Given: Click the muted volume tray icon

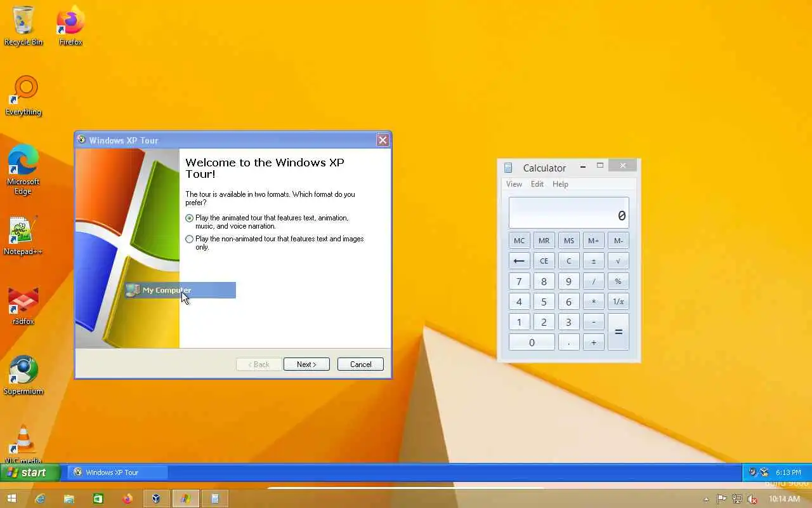Looking at the screenshot, I should [x=752, y=499].
